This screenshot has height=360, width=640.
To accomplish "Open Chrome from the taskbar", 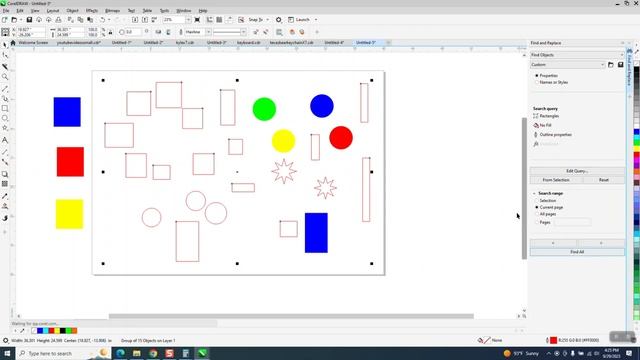I will coord(153,353).
